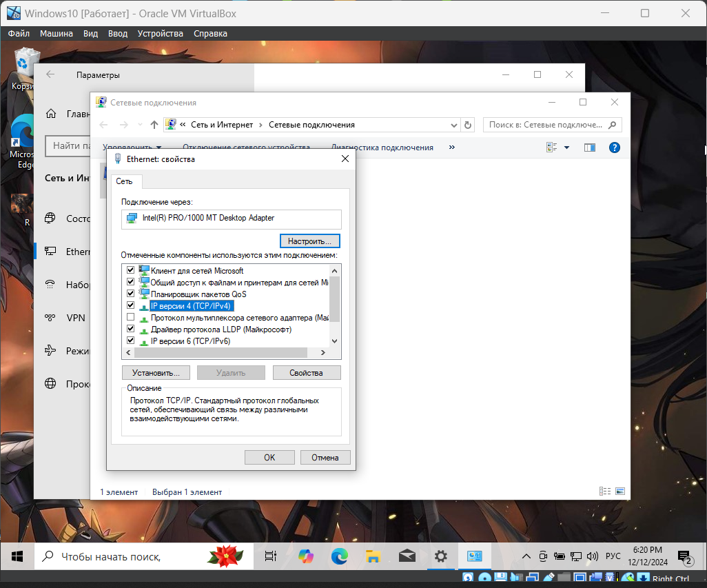Open Устройства menu in VirtualBox
This screenshot has width=707, height=588.
click(160, 33)
